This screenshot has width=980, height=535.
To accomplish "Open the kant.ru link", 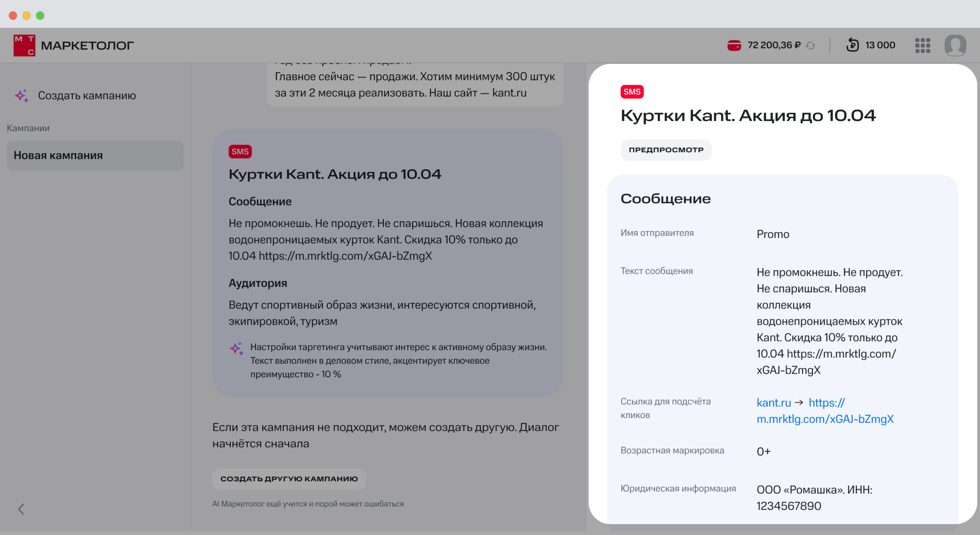I will pyautogui.click(x=773, y=403).
